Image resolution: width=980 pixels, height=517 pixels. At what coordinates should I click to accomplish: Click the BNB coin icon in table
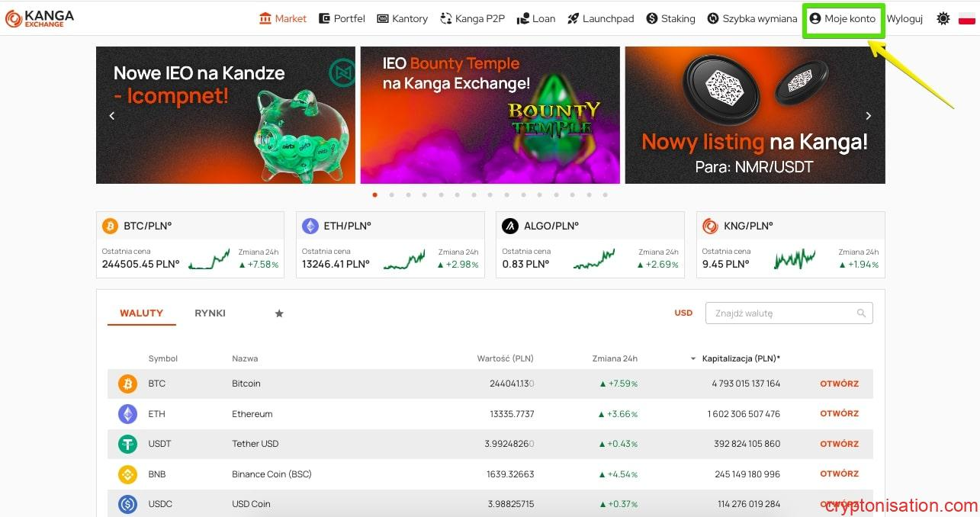tap(127, 474)
